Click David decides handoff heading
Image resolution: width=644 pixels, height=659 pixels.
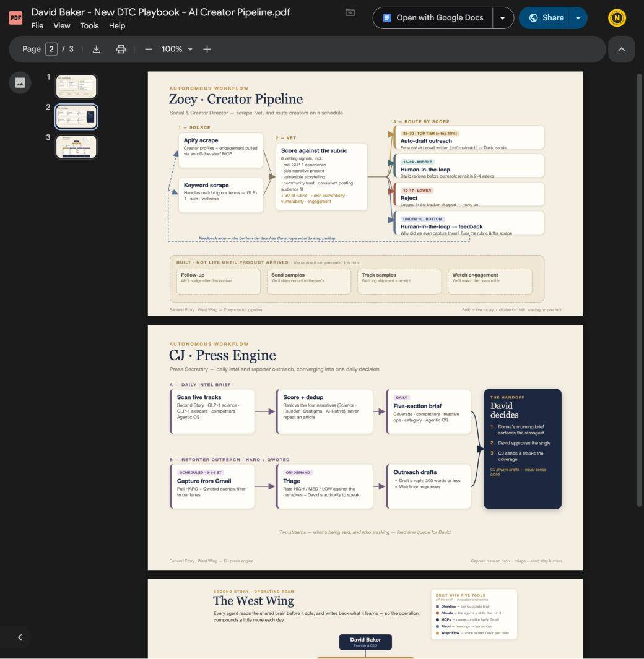tap(504, 410)
